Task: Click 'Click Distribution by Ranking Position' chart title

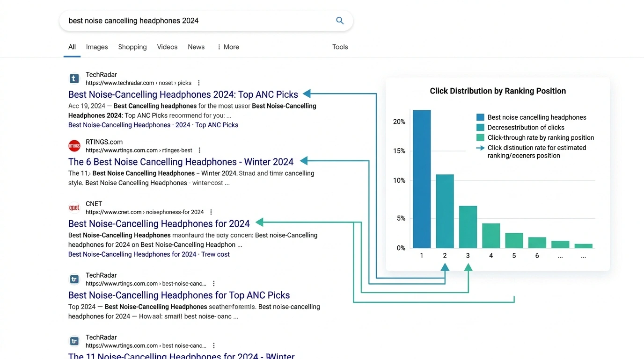Action: (498, 91)
